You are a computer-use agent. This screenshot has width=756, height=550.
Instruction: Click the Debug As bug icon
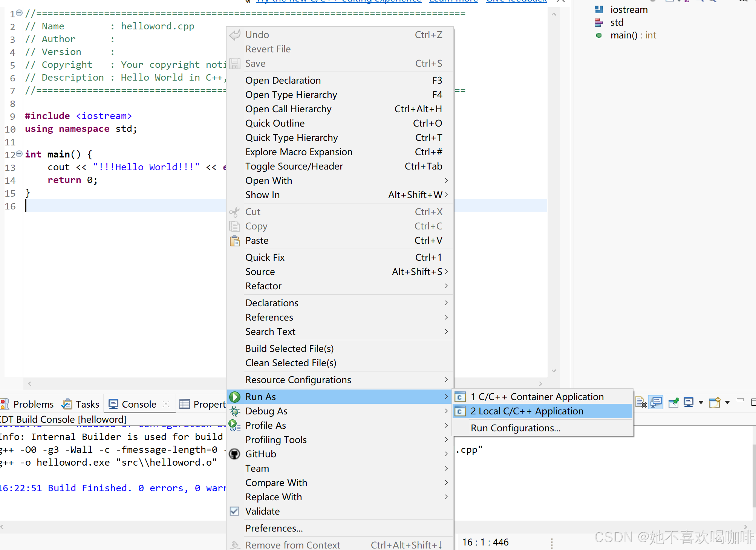235,411
